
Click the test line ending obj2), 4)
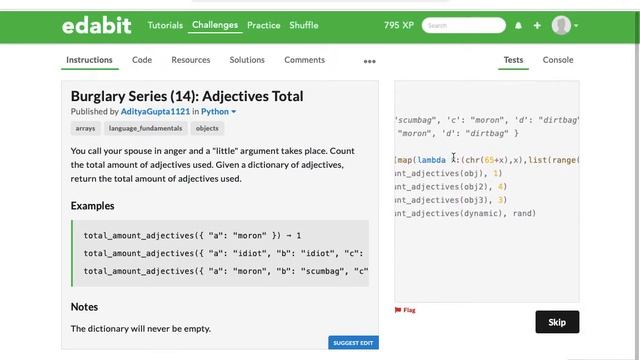tap(451, 187)
